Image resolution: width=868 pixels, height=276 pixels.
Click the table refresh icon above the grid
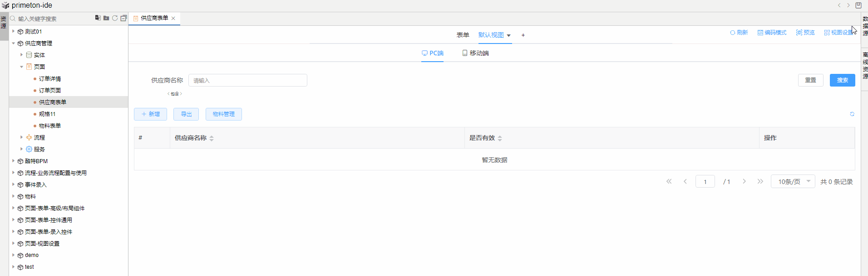(852, 114)
